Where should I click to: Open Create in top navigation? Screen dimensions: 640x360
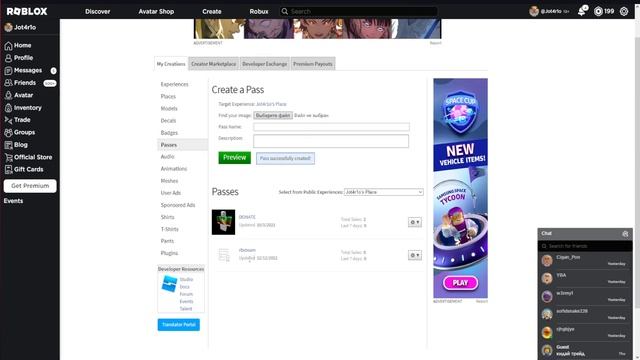point(211,11)
